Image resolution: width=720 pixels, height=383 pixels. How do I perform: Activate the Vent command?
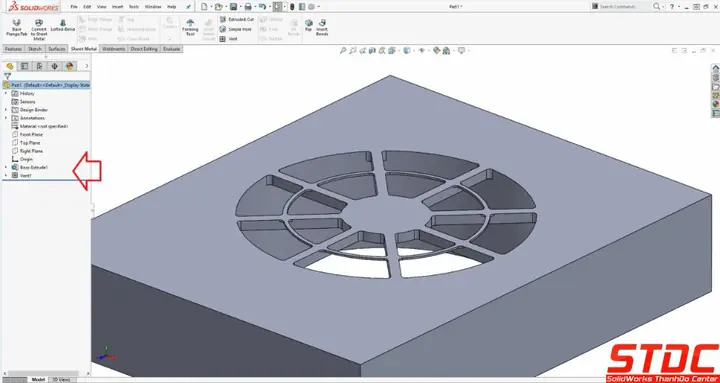228,39
